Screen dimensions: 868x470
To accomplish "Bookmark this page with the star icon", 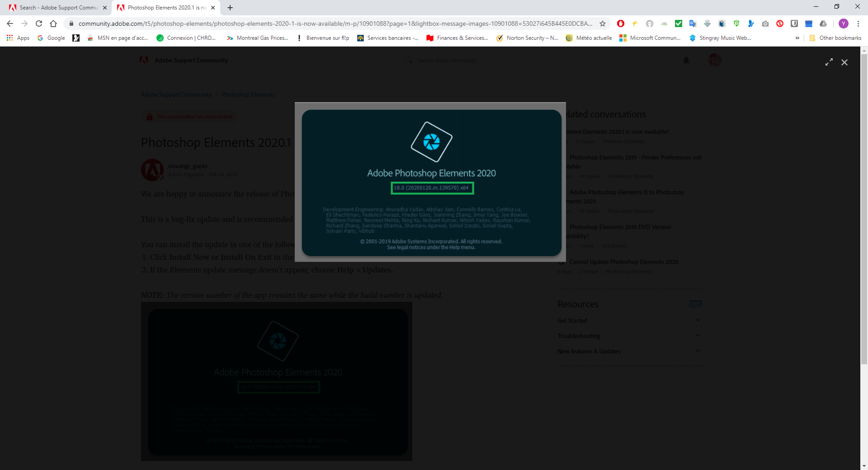I will click(603, 23).
